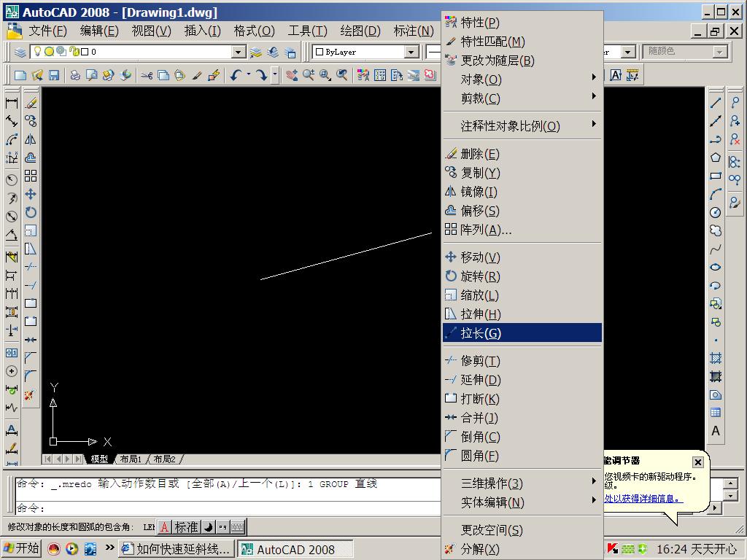This screenshot has width=747, height=560.
Task: Click the Hatch tool in draw toolbar
Action: [x=716, y=358]
